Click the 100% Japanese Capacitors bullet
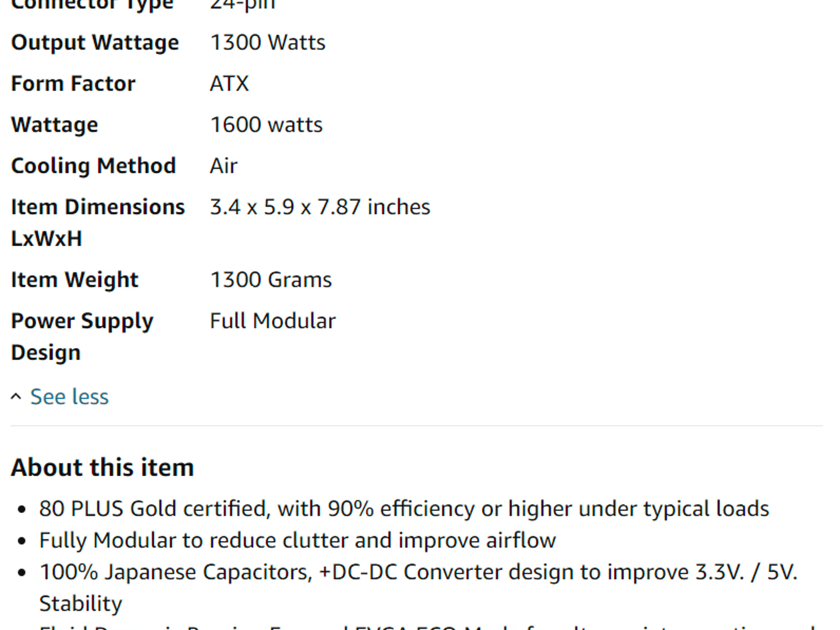 pyautogui.click(x=418, y=588)
